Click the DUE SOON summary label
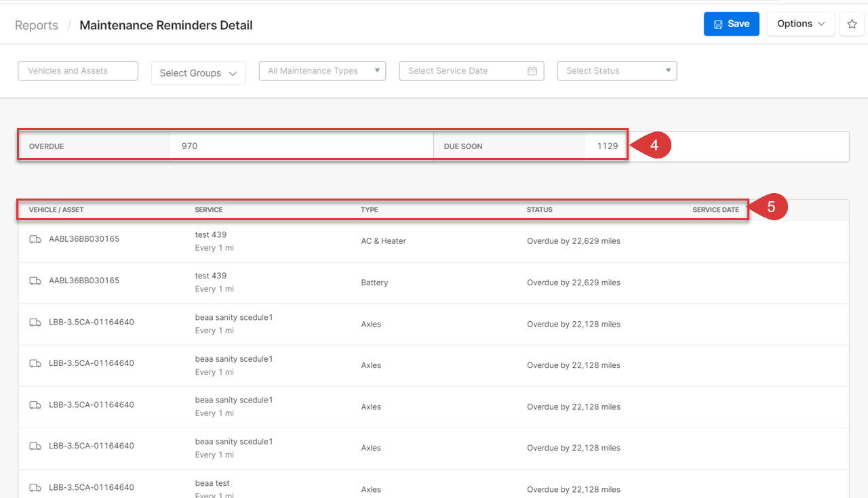 [463, 146]
